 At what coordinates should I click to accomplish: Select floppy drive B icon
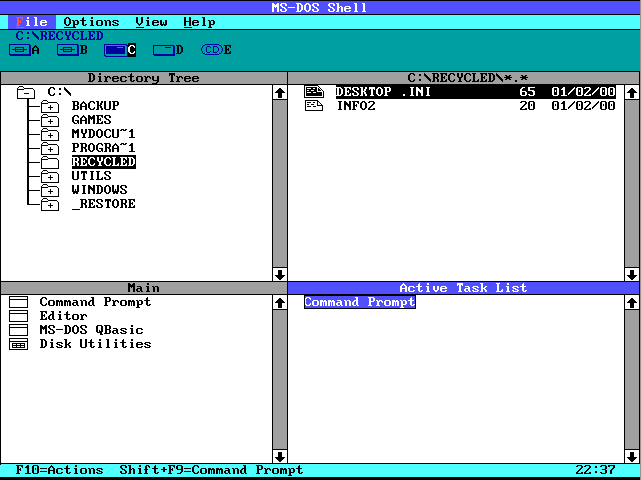(x=68, y=50)
